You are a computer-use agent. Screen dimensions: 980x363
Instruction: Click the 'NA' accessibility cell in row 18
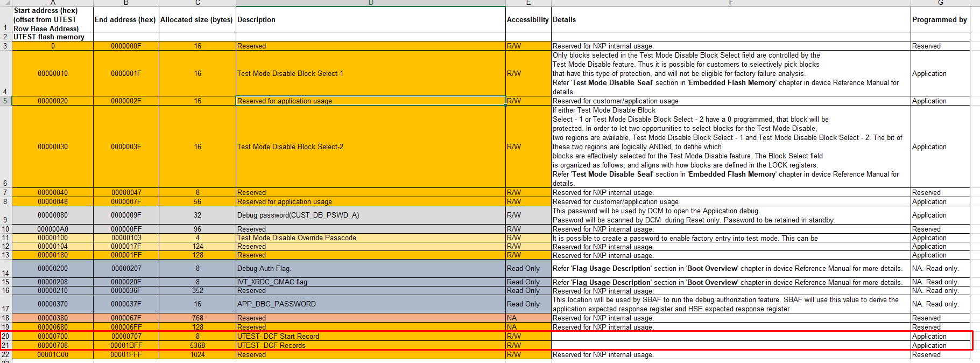click(x=528, y=318)
